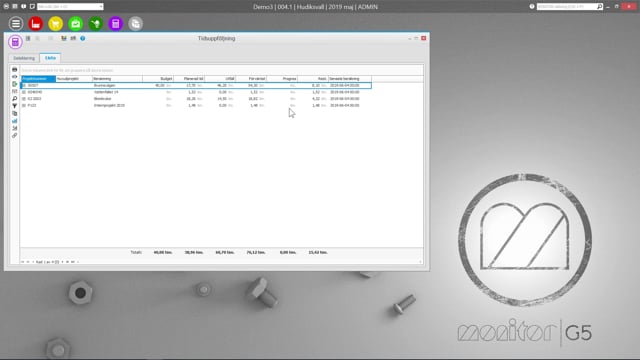The image size is (640, 360).
Task: Click the copy icon in list sidebar
Action: [15, 113]
